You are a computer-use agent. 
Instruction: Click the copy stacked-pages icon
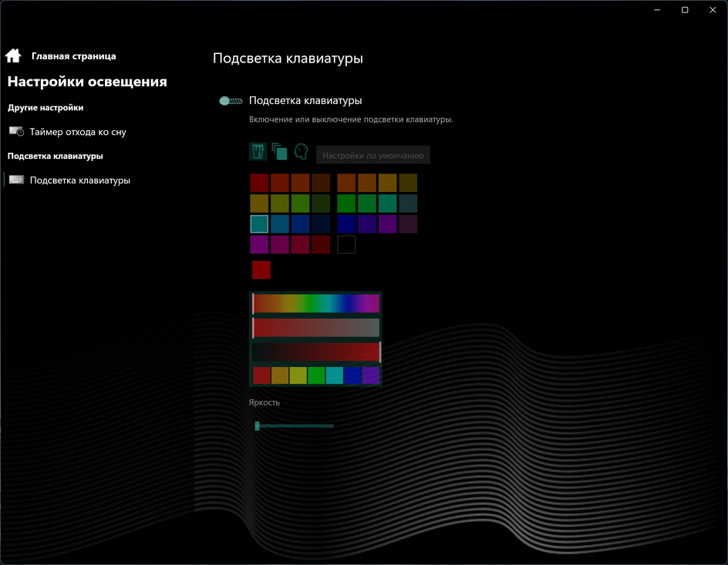pyautogui.click(x=279, y=151)
